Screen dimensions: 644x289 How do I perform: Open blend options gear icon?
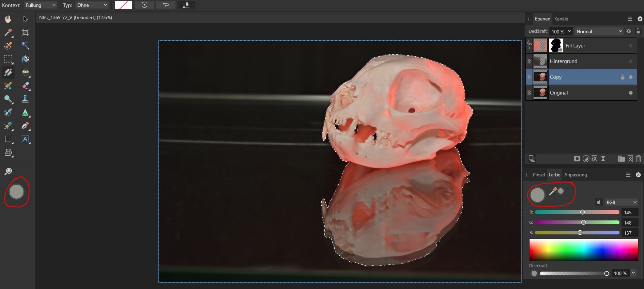629,31
